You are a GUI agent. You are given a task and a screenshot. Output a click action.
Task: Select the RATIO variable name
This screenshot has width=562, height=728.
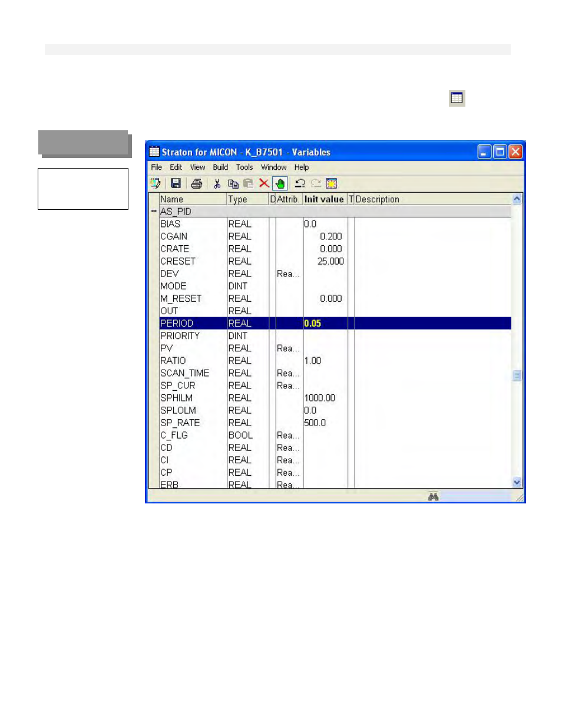click(173, 360)
